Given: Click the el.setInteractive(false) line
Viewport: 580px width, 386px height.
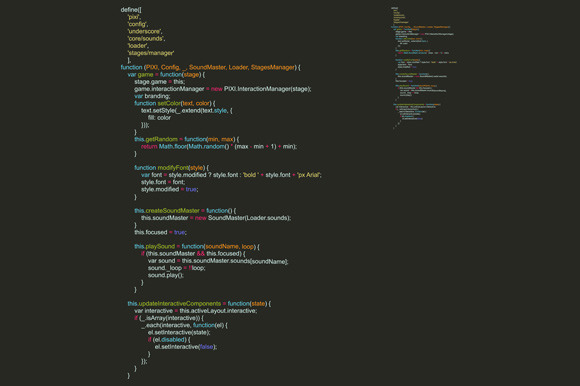Looking at the screenshot, I should [186, 347].
